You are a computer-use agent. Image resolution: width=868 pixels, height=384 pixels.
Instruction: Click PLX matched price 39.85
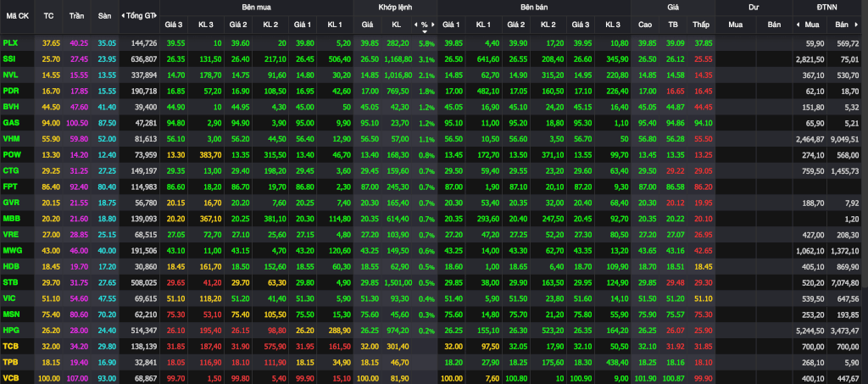[370, 43]
